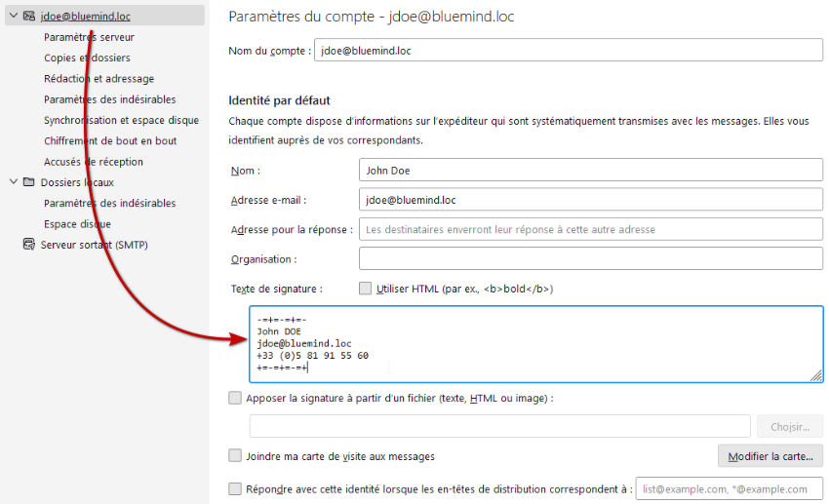Image resolution: width=829 pixels, height=504 pixels.
Task: Open Rédaction et adressage section
Action: [x=99, y=79]
